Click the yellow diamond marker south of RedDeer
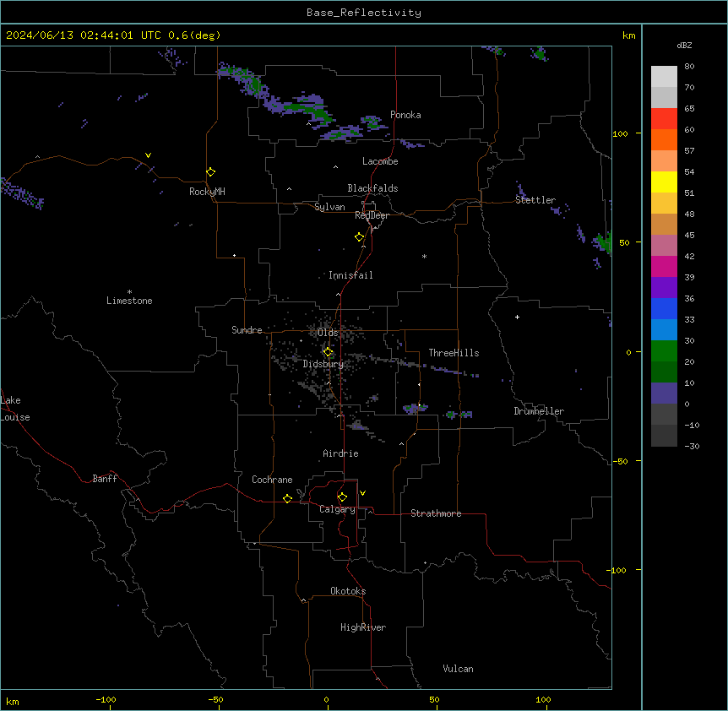Screen dimensions: 728x711 click(x=360, y=237)
